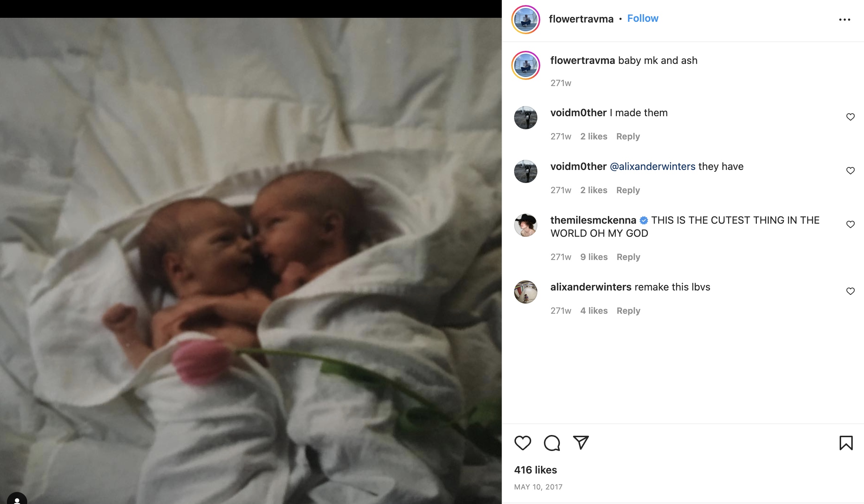View the 9 likes on themilesmckenna's comment
The image size is (864, 504).
click(x=594, y=257)
